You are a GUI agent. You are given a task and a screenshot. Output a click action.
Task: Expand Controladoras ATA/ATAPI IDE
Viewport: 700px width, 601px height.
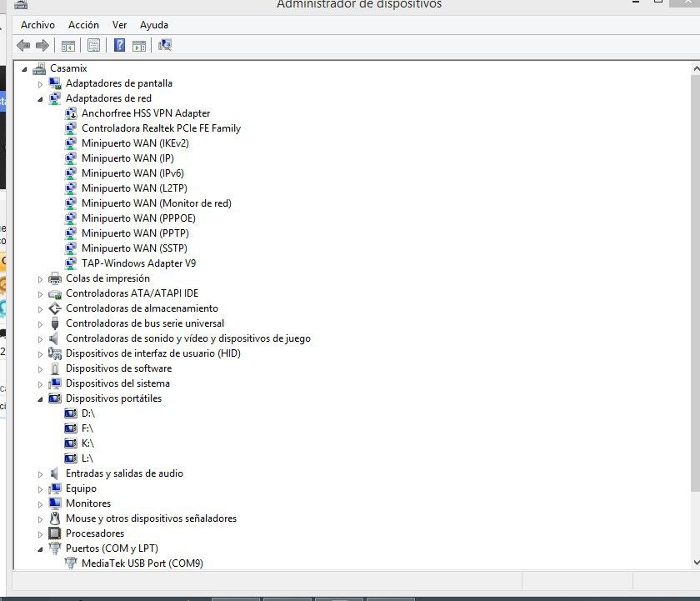pos(40,294)
